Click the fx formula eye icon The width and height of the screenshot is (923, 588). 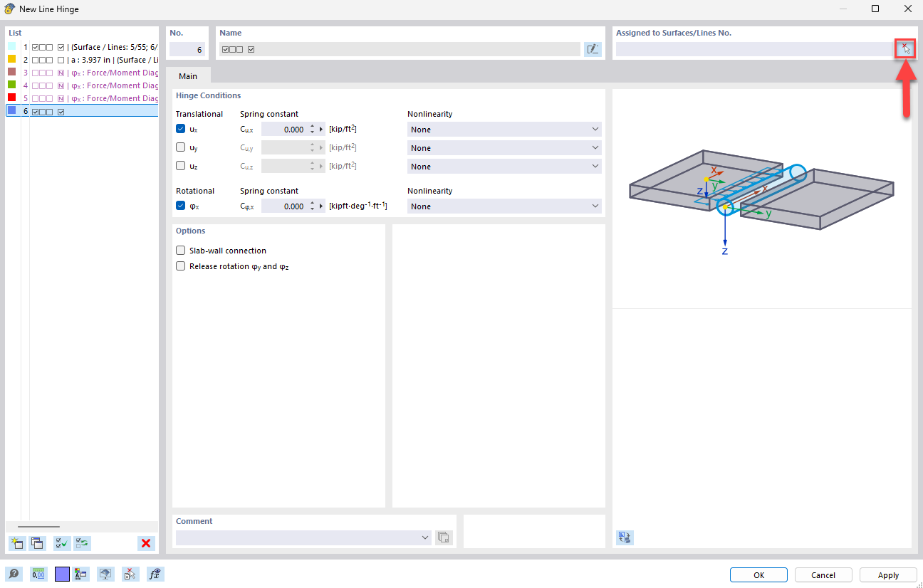[x=155, y=574]
